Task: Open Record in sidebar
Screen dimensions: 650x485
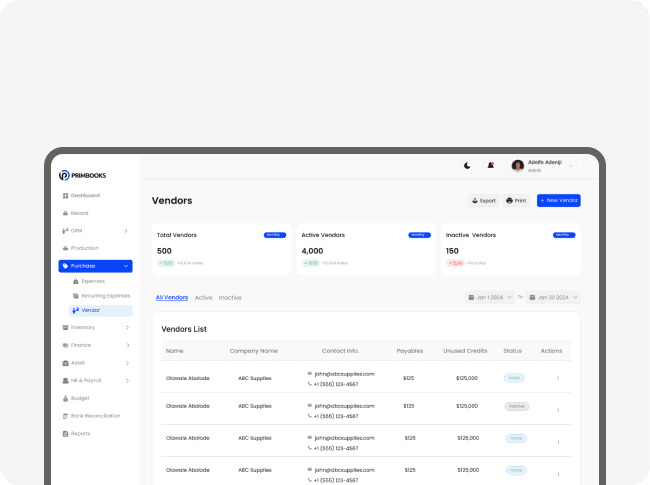Action: click(x=80, y=213)
